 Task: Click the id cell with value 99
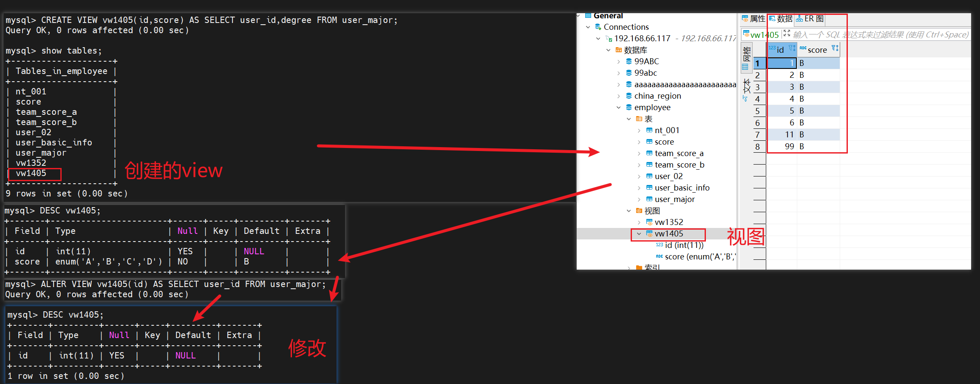point(782,146)
